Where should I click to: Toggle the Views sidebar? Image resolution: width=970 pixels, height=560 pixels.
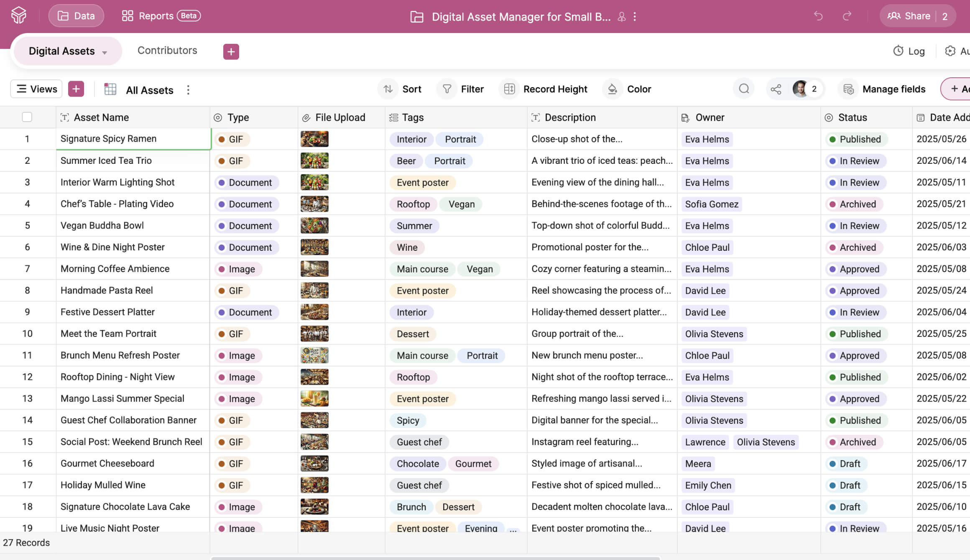(x=36, y=89)
